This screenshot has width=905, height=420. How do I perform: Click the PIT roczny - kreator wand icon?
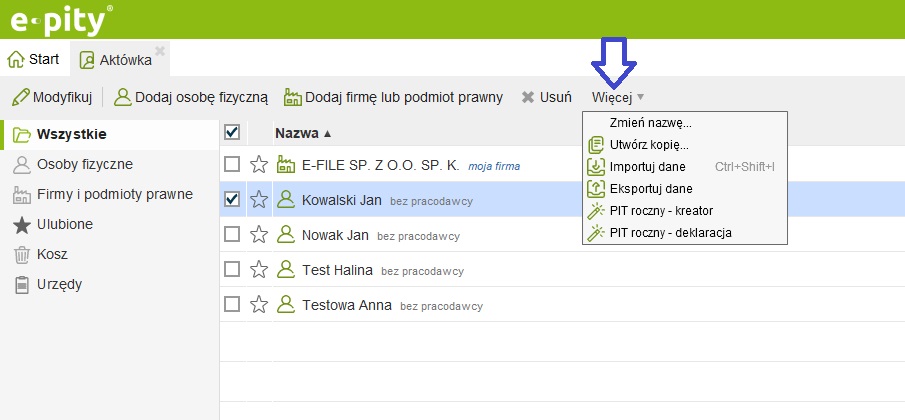click(595, 211)
